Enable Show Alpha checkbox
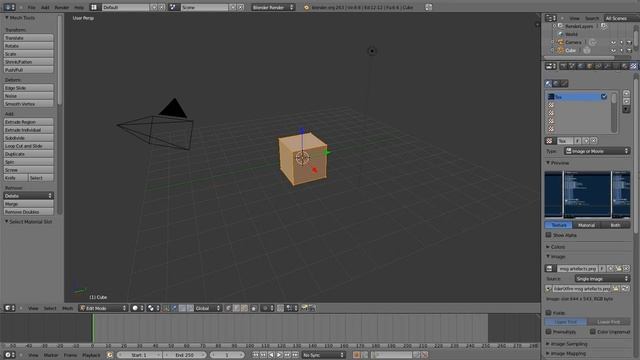The image size is (640, 360). coord(548,235)
